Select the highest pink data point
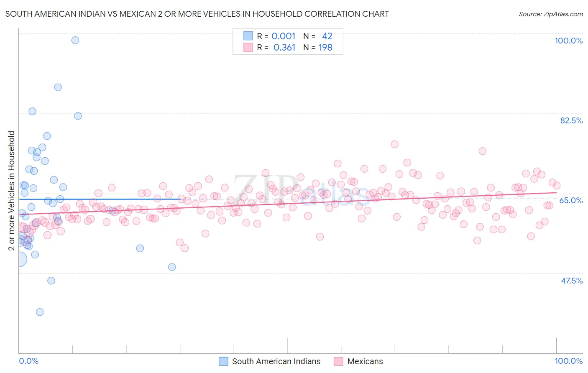The image size is (588, 373). (x=394, y=144)
